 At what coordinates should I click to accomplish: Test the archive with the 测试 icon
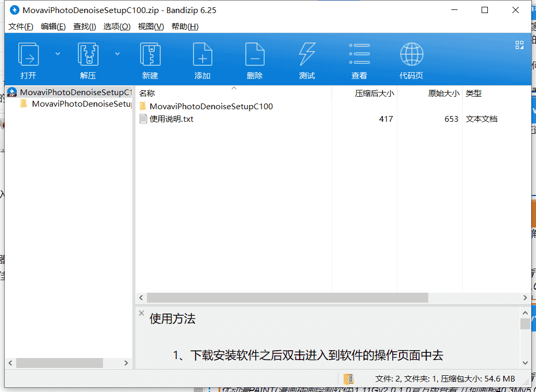307,61
